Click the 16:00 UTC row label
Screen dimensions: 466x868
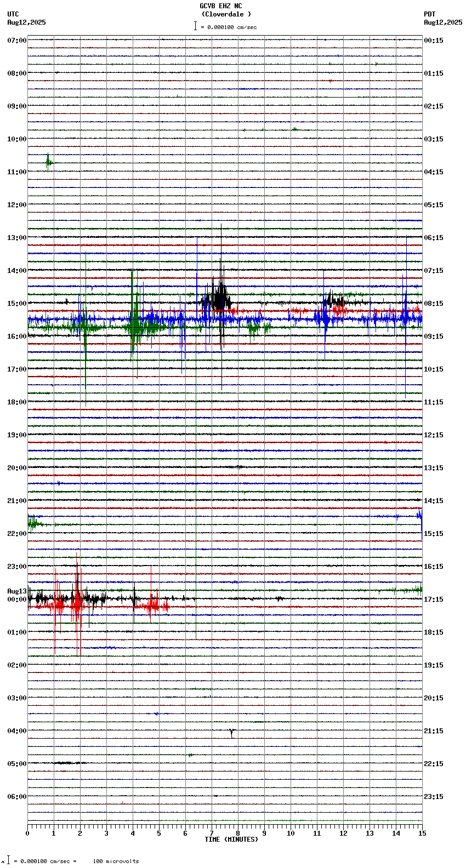tap(16, 336)
